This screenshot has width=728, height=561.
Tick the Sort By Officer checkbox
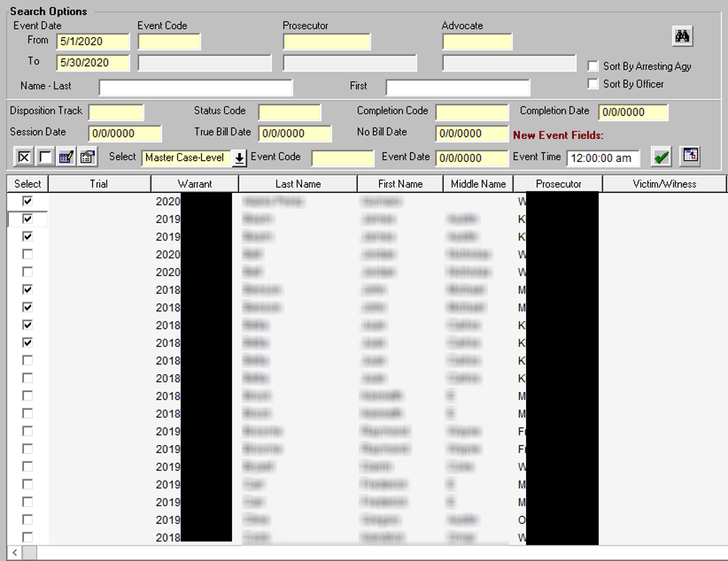pyautogui.click(x=593, y=84)
